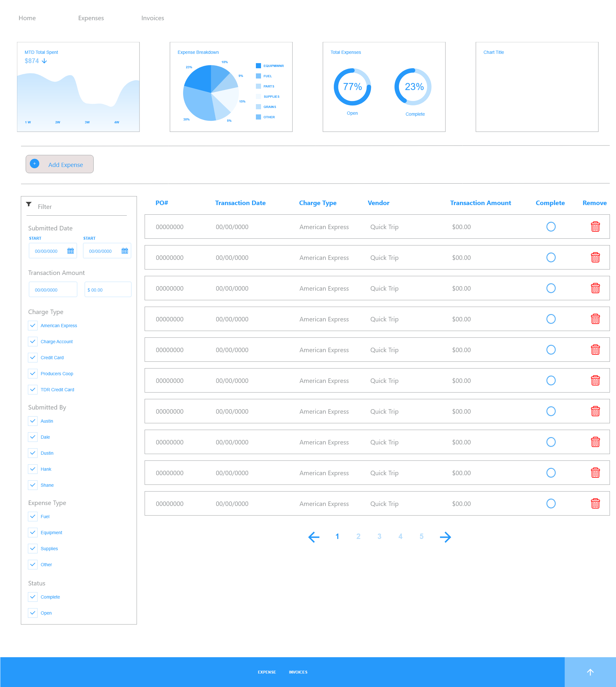The height and width of the screenshot is (687, 616).
Task: Click the trash icon in the first expense row
Action: pyautogui.click(x=595, y=227)
